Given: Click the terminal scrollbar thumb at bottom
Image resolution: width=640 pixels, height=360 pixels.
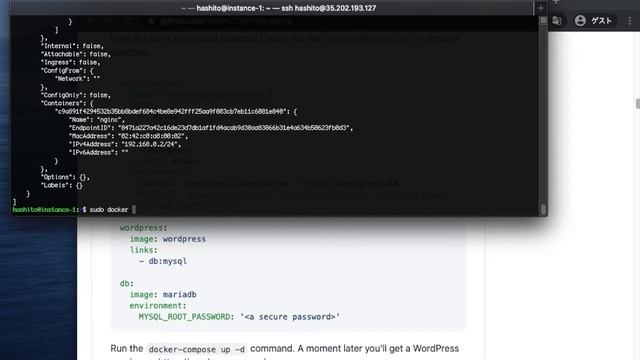Looking at the screenshot, I should tap(543, 209).
